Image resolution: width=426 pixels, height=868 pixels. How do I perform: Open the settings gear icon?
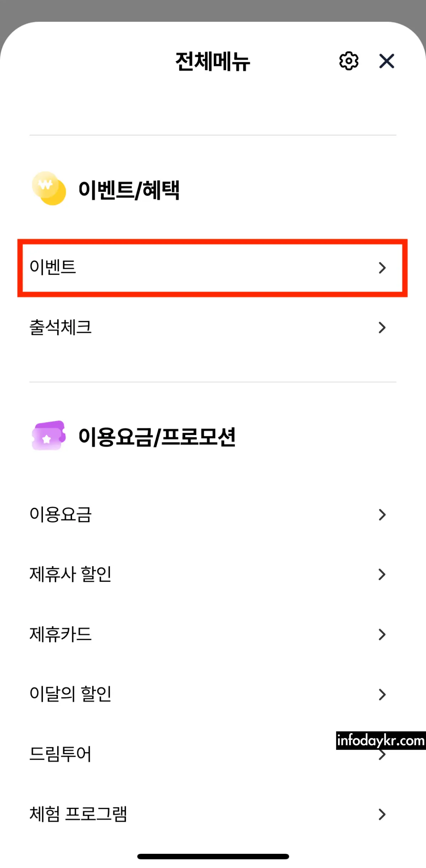click(x=349, y=61)
